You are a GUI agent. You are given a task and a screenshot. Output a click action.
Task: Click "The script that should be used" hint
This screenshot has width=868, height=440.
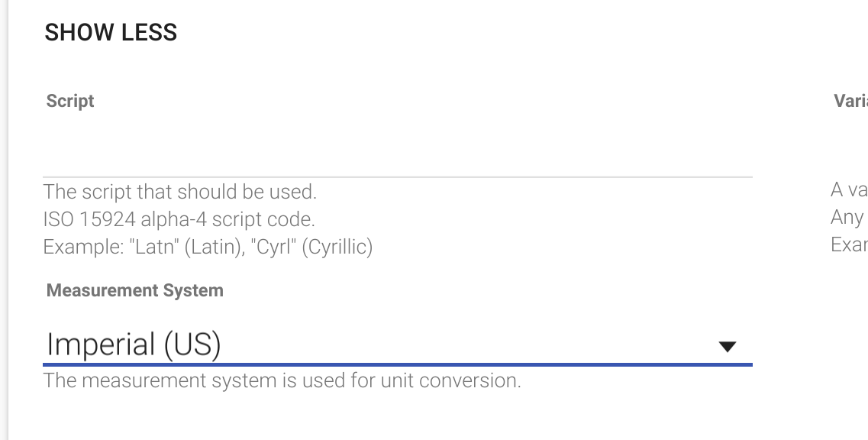point(180,192)
